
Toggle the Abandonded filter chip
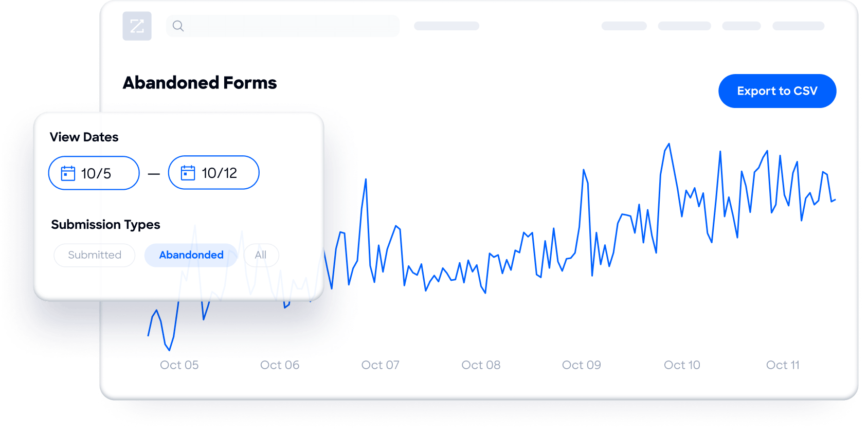pos(191,255)
